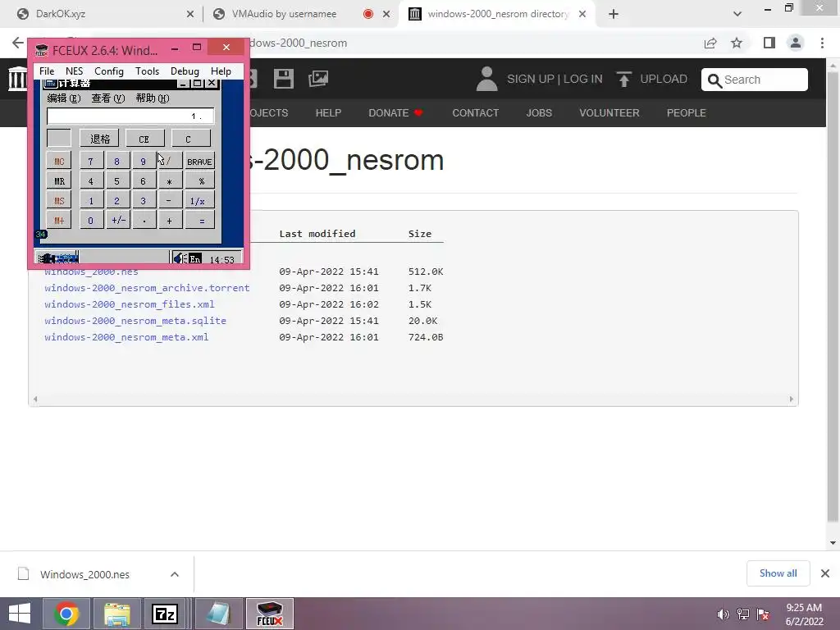Open the HELP link in navigation

point(328,113)
